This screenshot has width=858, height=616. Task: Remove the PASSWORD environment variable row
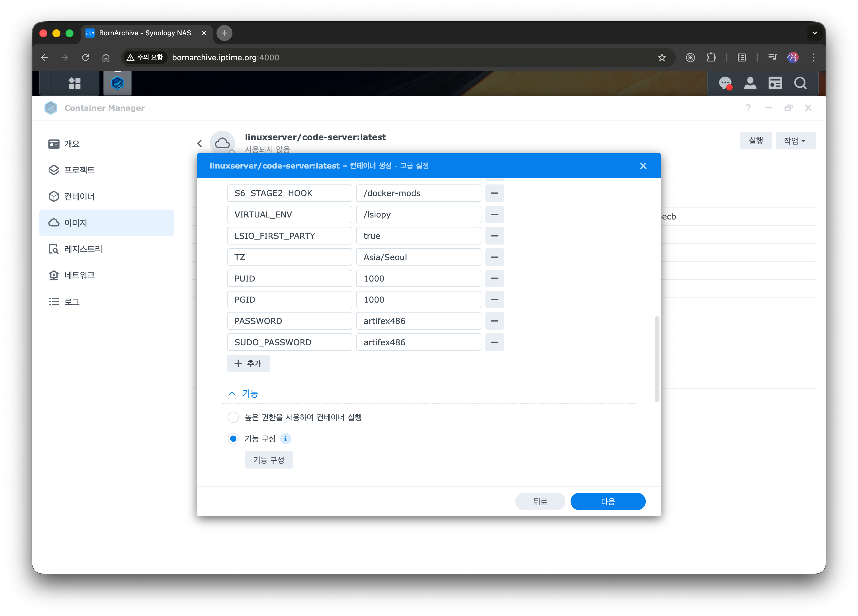click(494, 321)
